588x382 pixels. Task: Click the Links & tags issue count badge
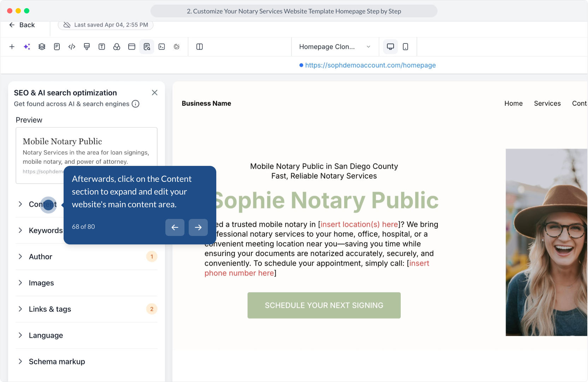tap(152, 309)
